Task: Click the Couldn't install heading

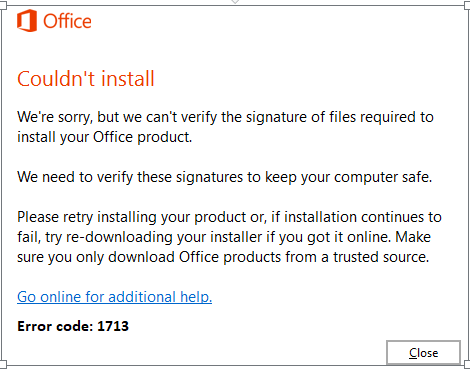Action: 86,79
